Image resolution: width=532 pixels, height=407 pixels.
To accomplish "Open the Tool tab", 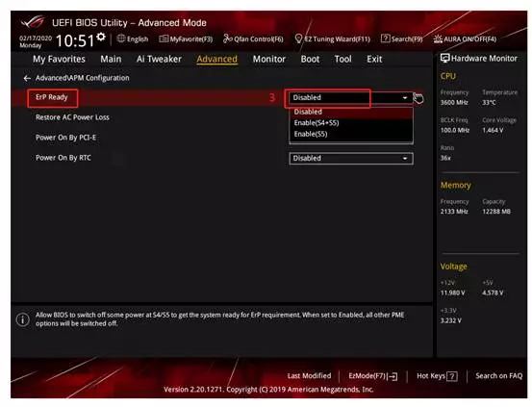I will 343,59.
